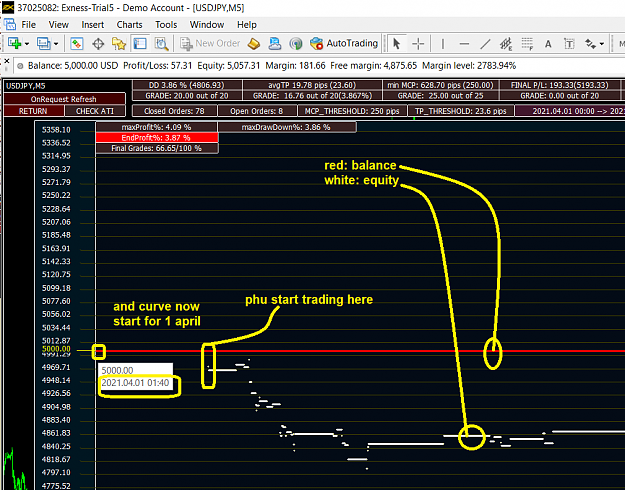Open MetaEditor with the yellow book icon

pos(254,43)
